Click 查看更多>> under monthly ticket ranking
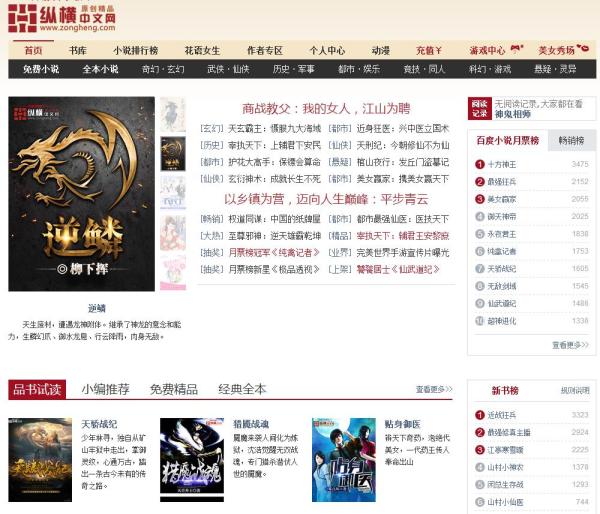 (570, 345)
